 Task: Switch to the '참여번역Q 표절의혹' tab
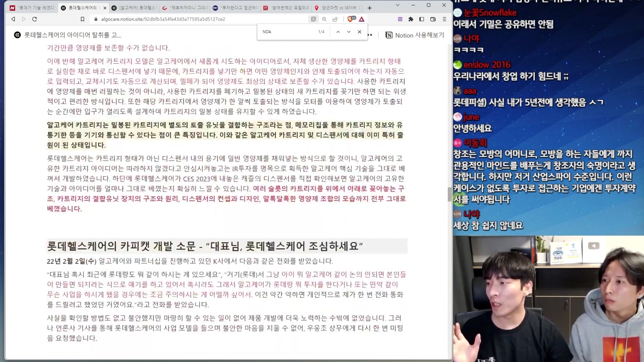click(x=286, y=8)
